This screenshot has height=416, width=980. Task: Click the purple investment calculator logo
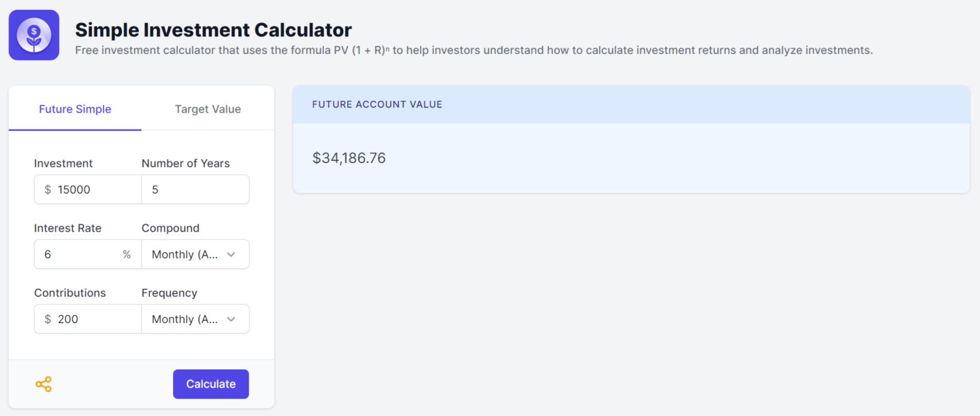click(34, 35)
